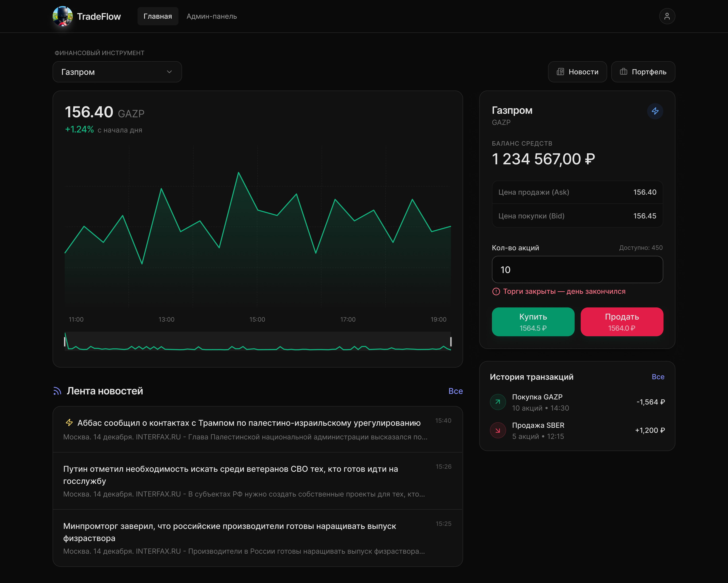Image resolution: width=728 pixels, height=583 pixels.
Task: Click the Доступно: 450 label
Action: [641, 248]
